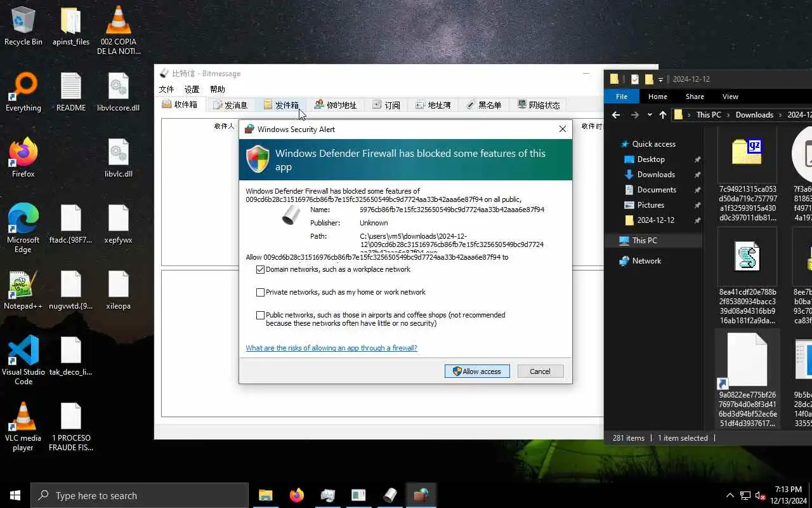Check Private networks checkbox
The height and width of the screenshot is (508, 812).
pyautogui.click(x=260, y=293)
